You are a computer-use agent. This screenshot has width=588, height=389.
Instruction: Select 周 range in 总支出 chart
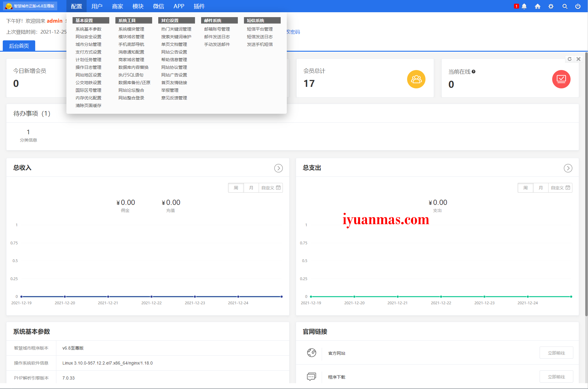526,188
